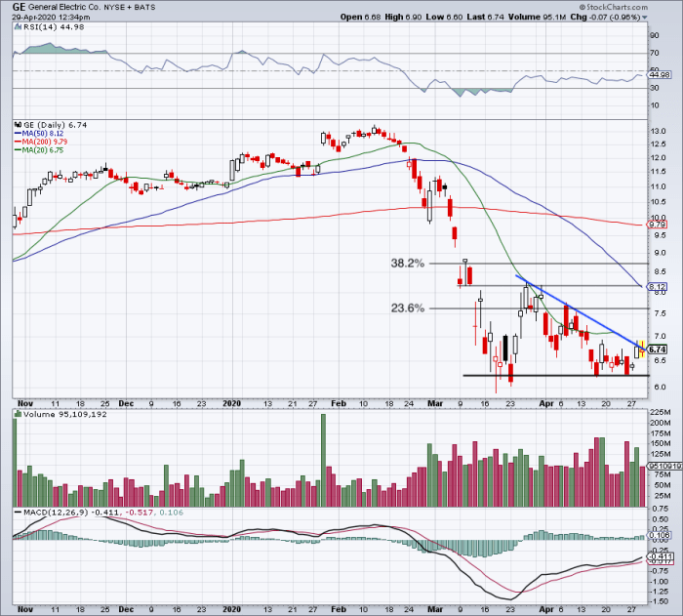Open the StockCharts.com copyright link
The image size is (683, 616).
coord(614,7)
